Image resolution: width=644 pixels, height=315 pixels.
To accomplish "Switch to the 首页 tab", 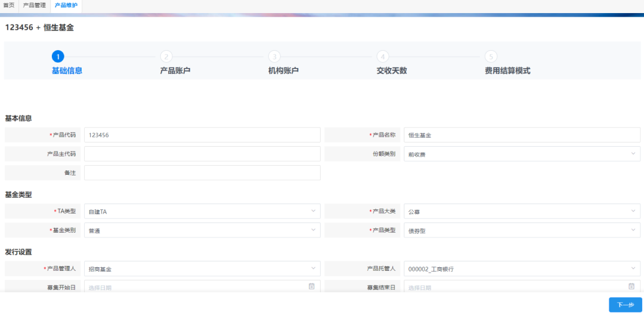I will [x=9, y=6].
